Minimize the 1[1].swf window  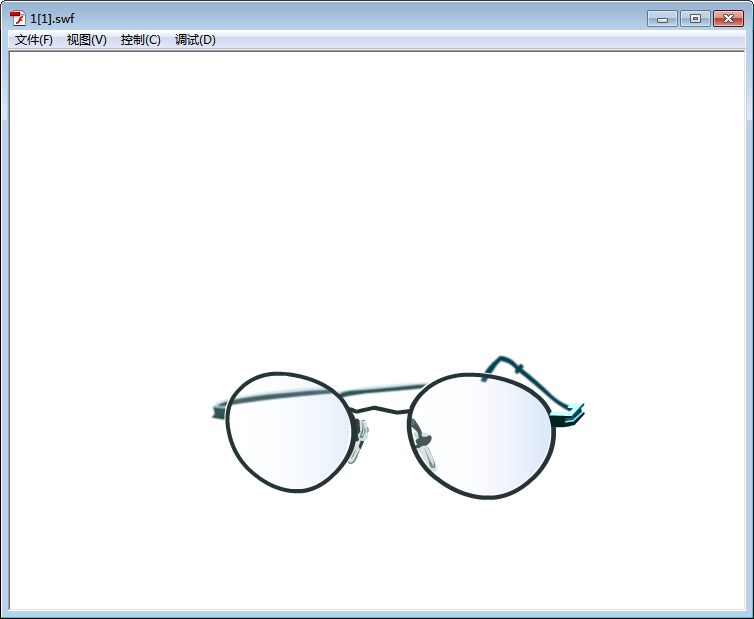(x=662, y=19)
